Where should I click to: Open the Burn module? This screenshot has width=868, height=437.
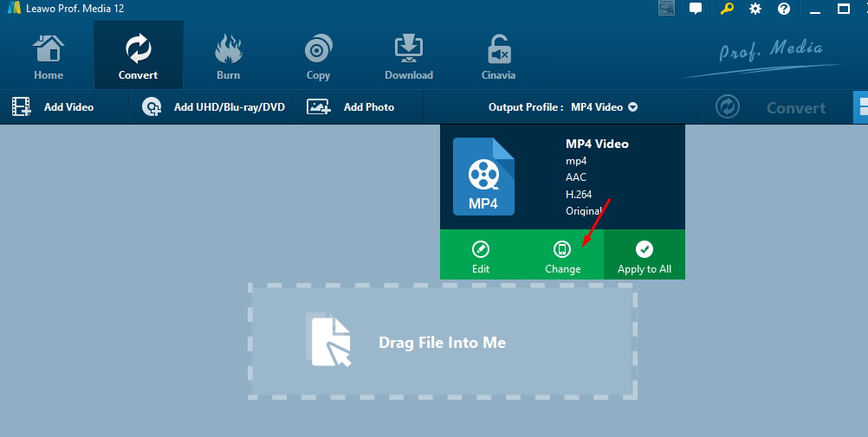tap(228, 55)
